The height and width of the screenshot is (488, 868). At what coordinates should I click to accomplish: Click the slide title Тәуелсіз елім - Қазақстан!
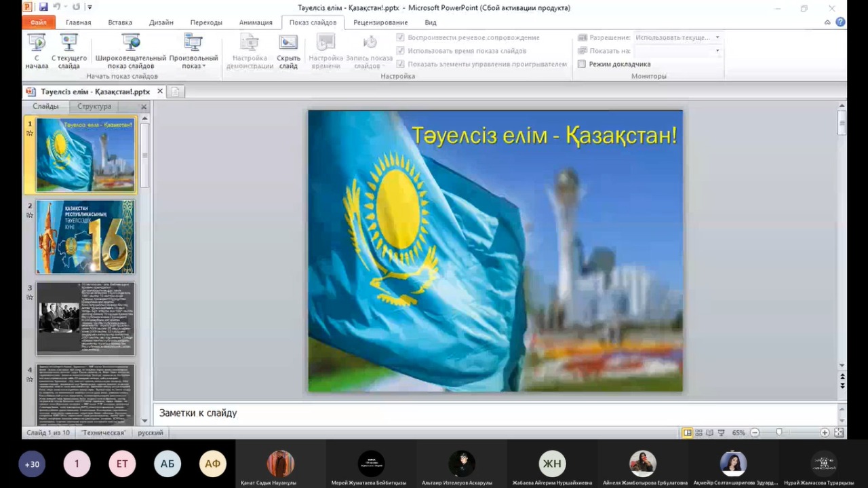point(545,135)
